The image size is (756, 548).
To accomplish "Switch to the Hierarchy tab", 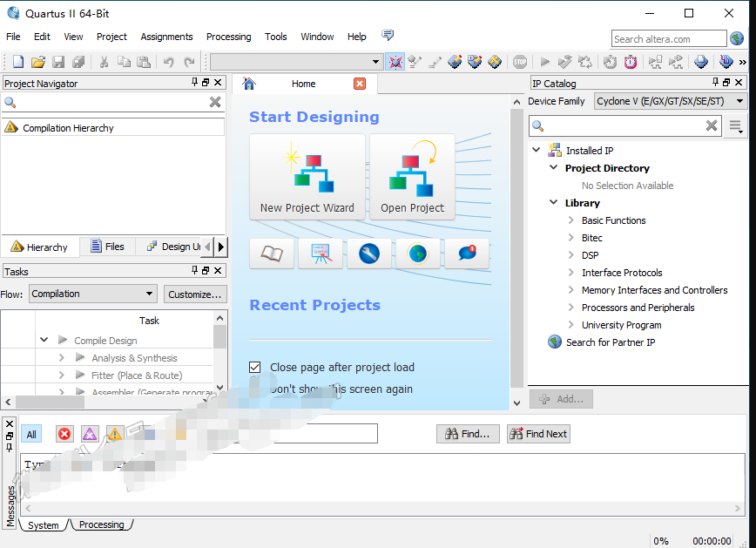I will [x=40, y=247].
